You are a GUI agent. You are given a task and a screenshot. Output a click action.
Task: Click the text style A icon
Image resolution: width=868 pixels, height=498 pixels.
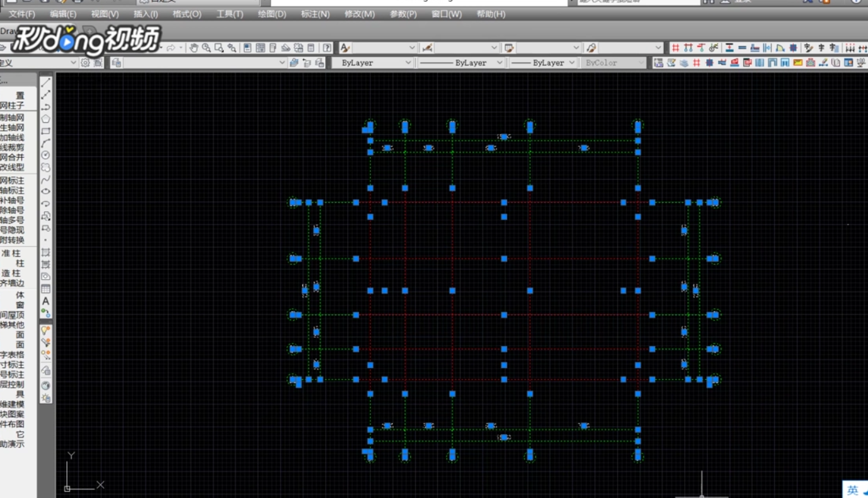(x=345, y=47)
